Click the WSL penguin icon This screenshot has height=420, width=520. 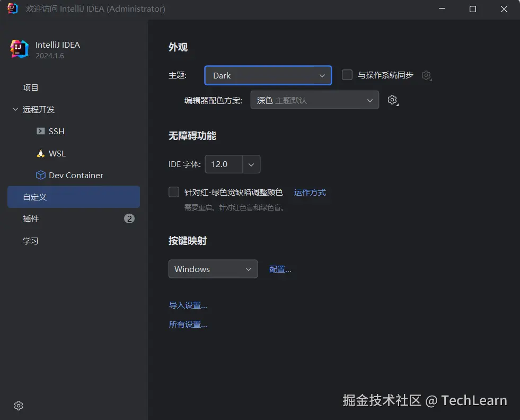40,153
